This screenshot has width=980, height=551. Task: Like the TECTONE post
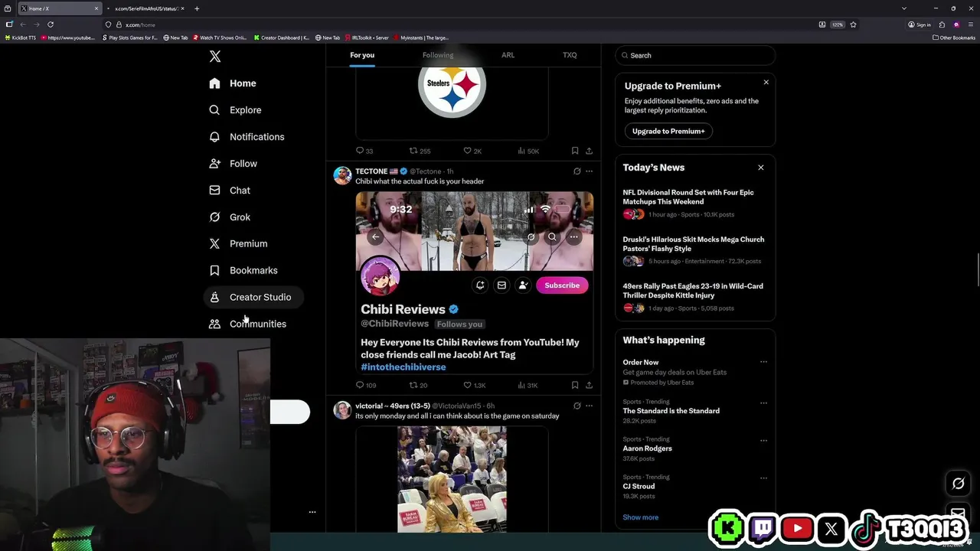point(475,385)
